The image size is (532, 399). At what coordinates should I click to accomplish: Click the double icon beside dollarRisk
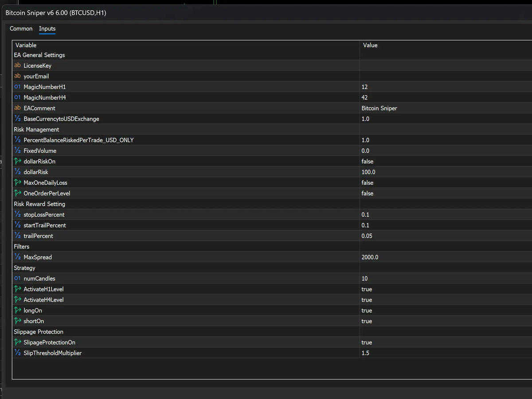tap(17, 172)
